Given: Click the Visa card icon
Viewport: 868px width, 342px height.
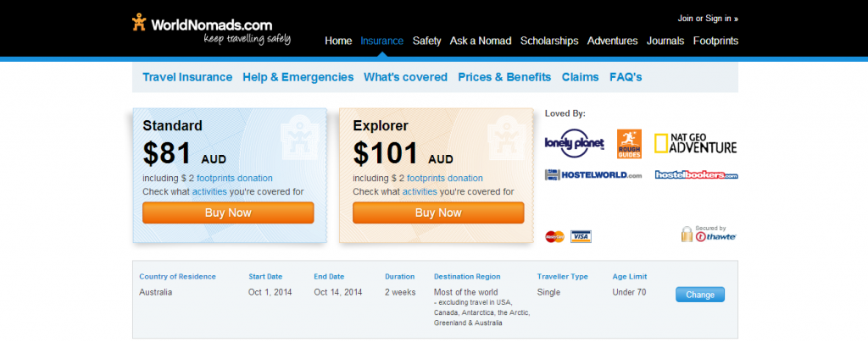Looking at the screenshot, I should tap(581, 236).
